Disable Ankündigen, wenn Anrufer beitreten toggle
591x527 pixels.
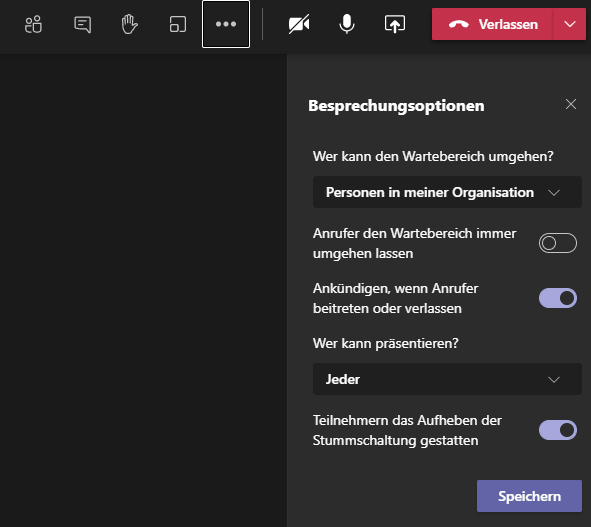(557, 298)
